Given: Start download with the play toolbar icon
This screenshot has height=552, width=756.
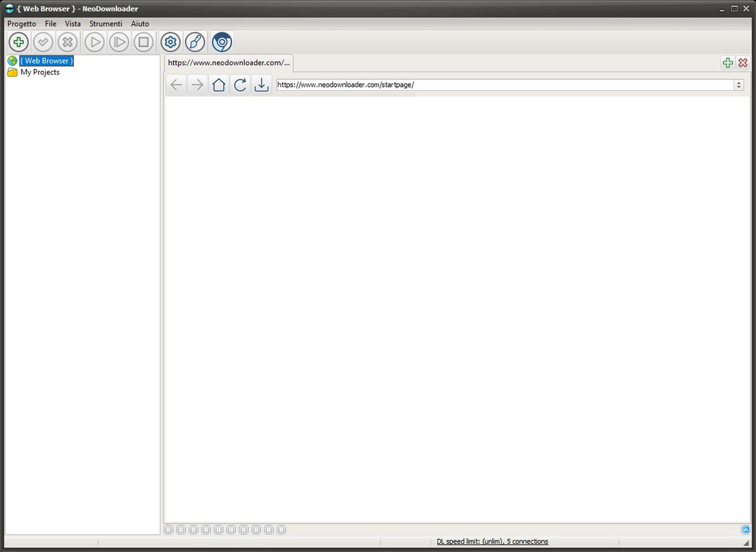Looking at the screenshot, I should tap(95, 42).
